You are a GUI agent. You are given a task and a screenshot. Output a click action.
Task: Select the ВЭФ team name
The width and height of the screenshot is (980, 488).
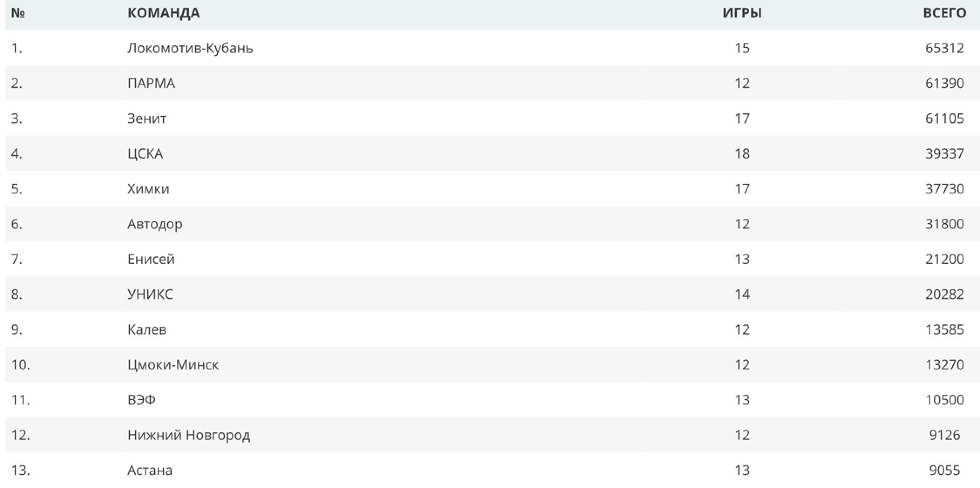[141, 400]
